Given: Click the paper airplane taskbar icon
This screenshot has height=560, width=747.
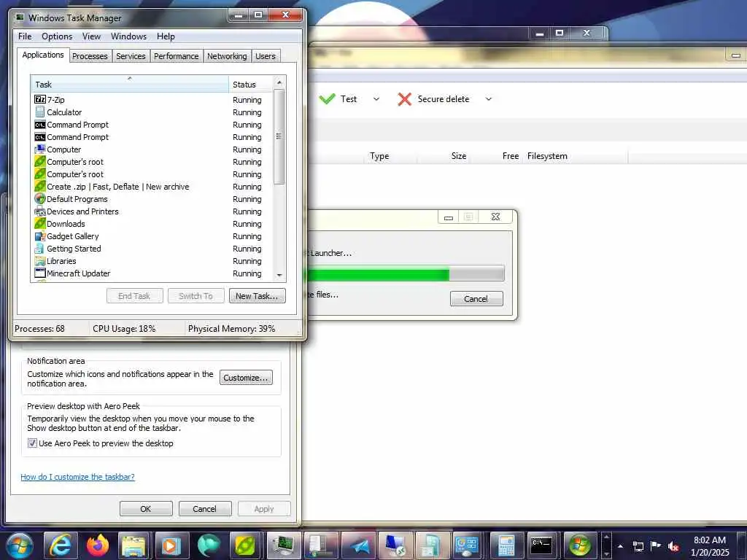Looking at the screenshot, I should click(359, 545).
